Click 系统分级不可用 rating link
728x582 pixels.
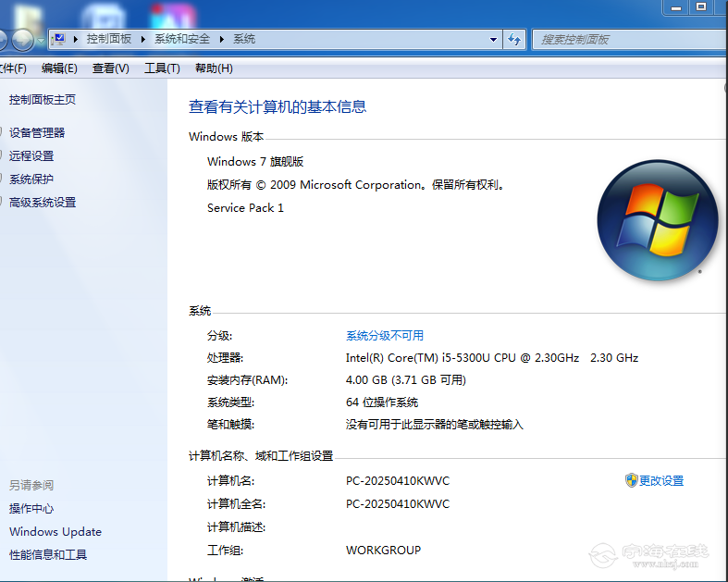coord(385,336)
